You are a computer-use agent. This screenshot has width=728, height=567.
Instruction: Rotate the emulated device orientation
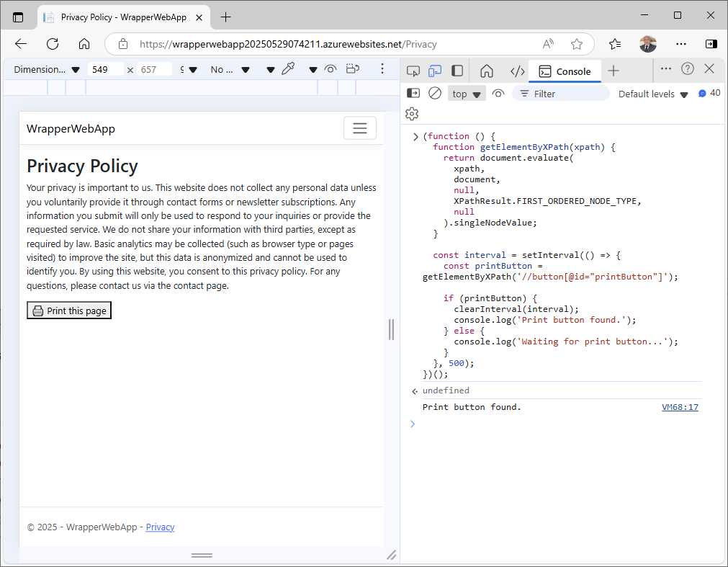click(353, 68)
